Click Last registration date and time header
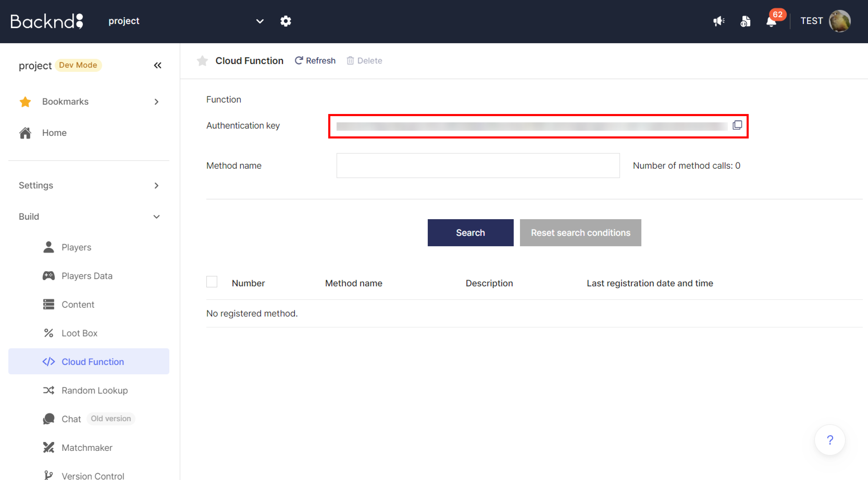Image resolution: width=868 pixels, height=480 pixels. pyautogui.click(x=650, y=283)
